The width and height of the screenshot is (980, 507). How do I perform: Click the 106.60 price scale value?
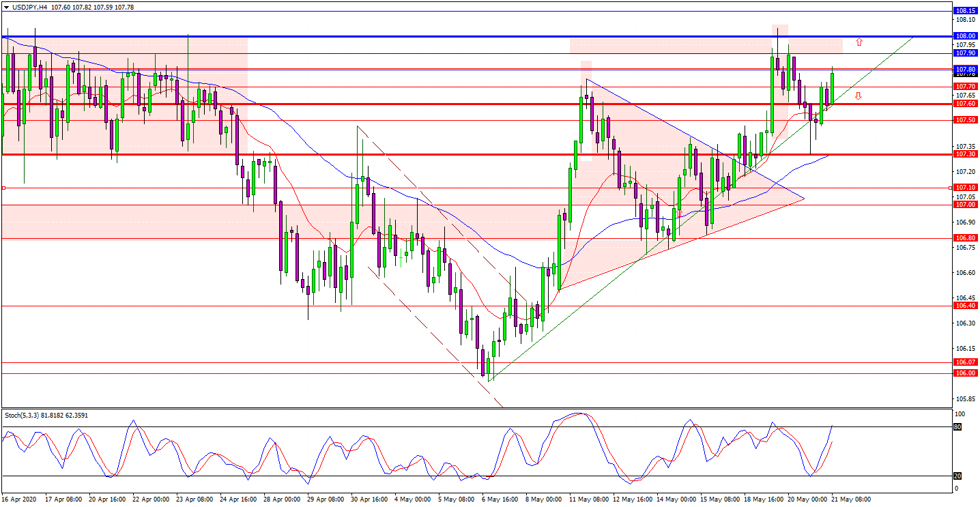click(966, 272)
